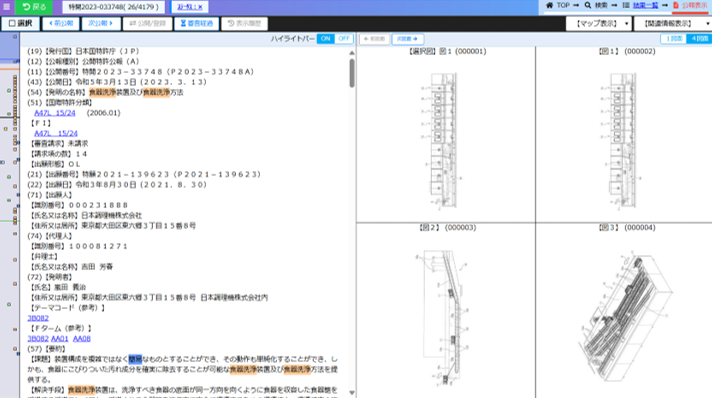Close the blue-linked tab with the x
712x398 pixels.
(x=190, y=7)
